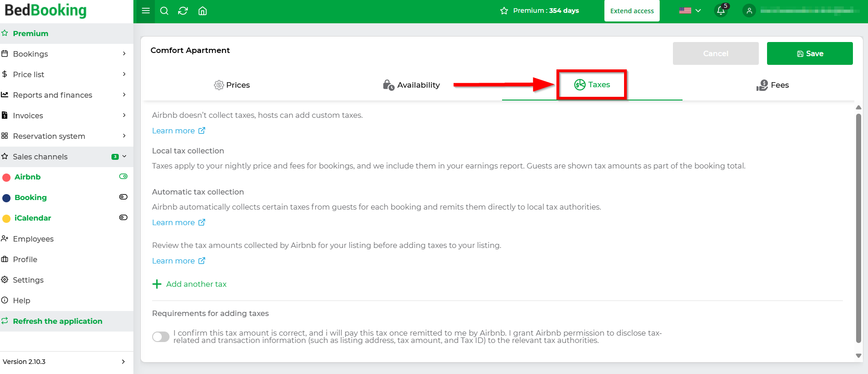Open Learn more under review tax amounts
868x374 pixels.
click(179, 261)
